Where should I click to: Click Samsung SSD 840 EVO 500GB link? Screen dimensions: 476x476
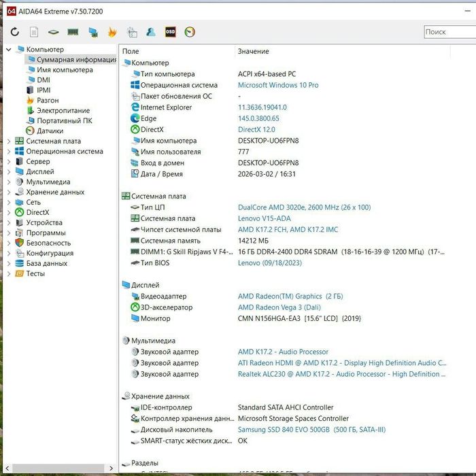pos(311,430)
